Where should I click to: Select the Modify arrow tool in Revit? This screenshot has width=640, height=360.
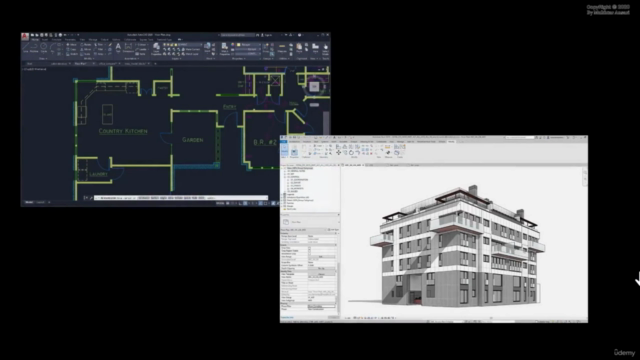(x=284, y=150)
